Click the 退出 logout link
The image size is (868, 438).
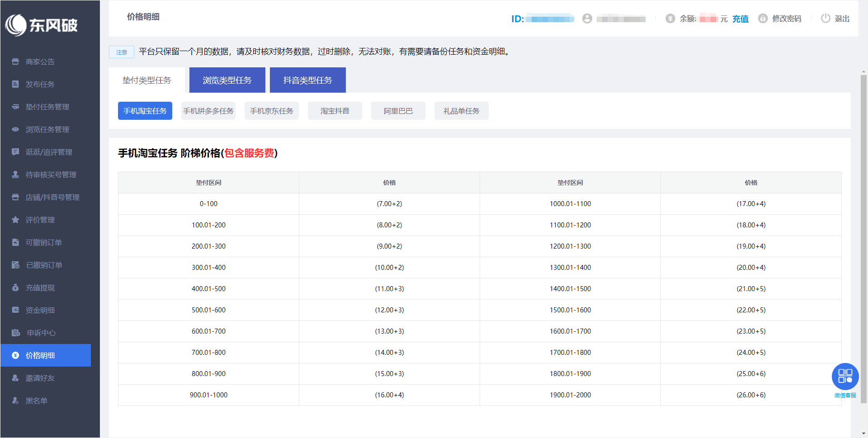(842, 19)
